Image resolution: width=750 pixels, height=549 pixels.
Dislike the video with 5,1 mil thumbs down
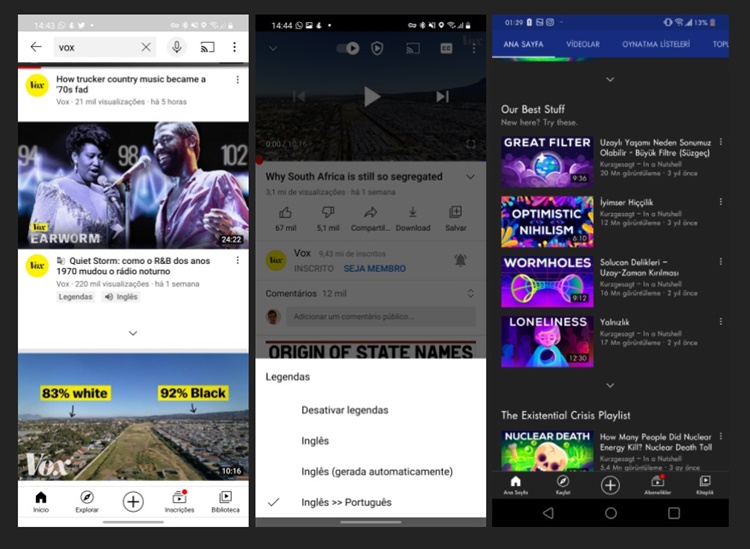pos(328,219)
